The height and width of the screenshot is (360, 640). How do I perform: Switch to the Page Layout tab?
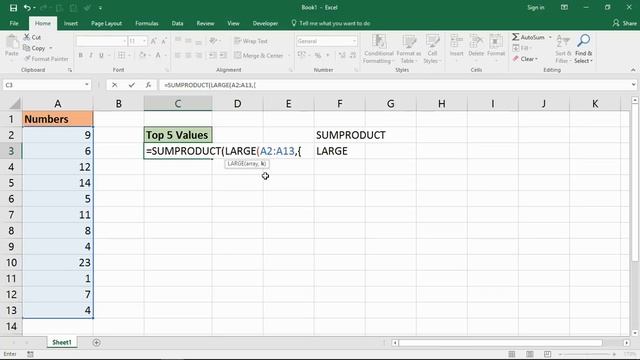[106, 23]
